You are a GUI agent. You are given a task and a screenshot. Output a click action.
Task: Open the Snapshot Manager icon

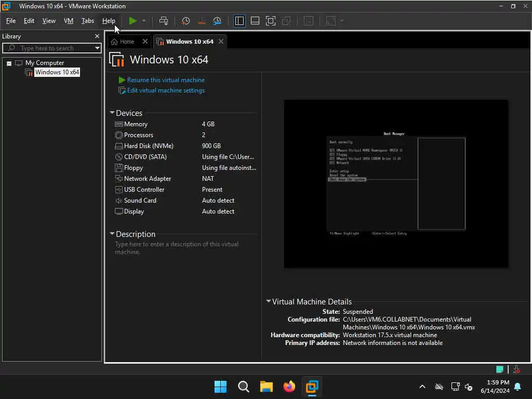pos(217,21)
